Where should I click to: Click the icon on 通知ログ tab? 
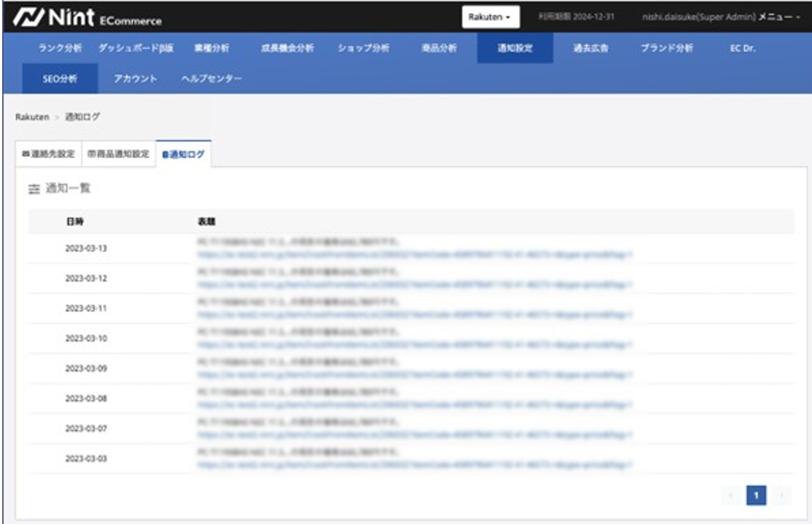click(x=165, y=154)
